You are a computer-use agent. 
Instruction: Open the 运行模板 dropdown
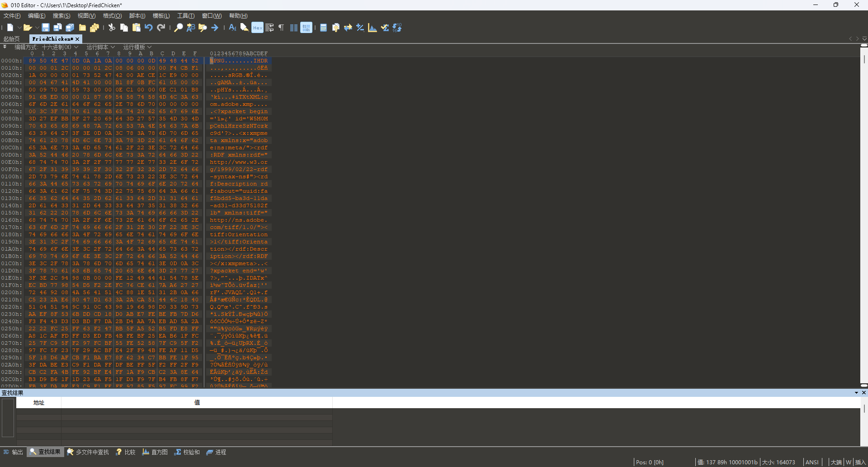pyautogui.click(x=137, y=47)
